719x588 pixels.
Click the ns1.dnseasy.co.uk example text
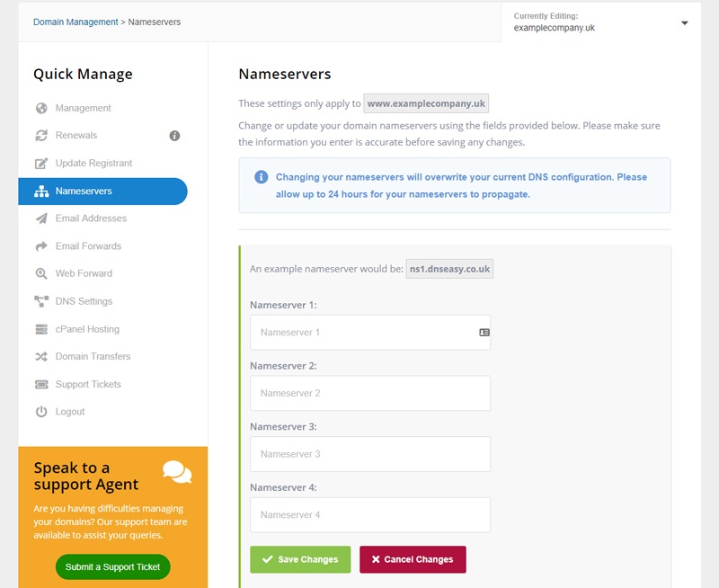(x=449, y=269)
